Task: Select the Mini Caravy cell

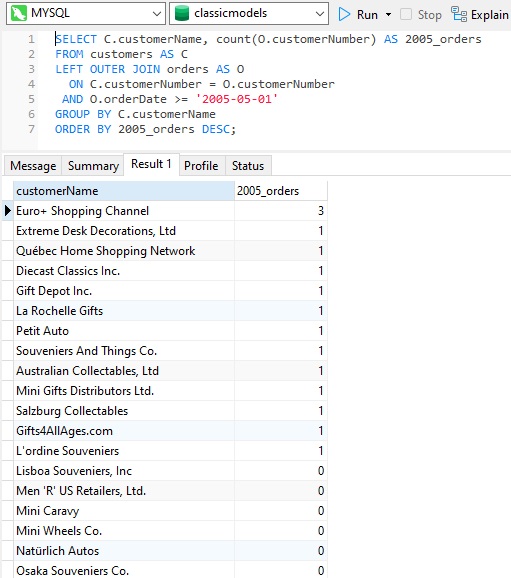Action: coord(124,511)
